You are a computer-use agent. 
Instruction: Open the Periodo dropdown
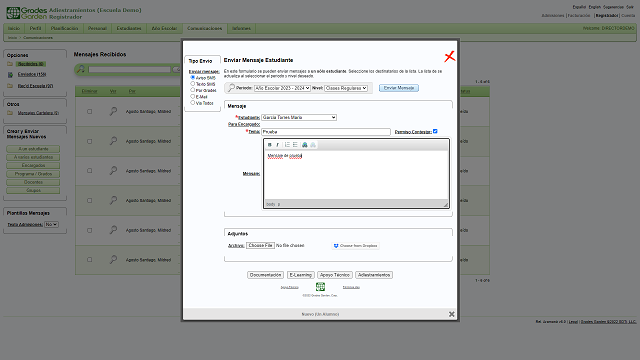click(282, 88)
